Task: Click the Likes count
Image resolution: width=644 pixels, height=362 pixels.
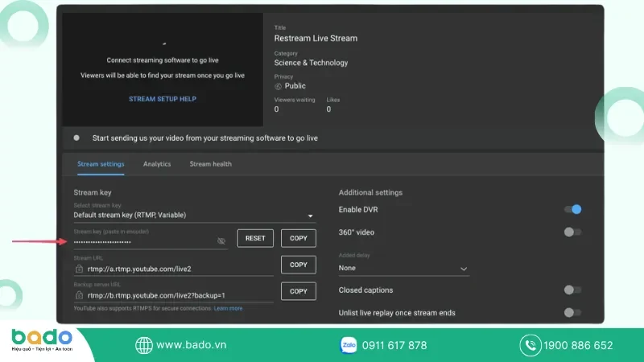Action: click(328, 109)
